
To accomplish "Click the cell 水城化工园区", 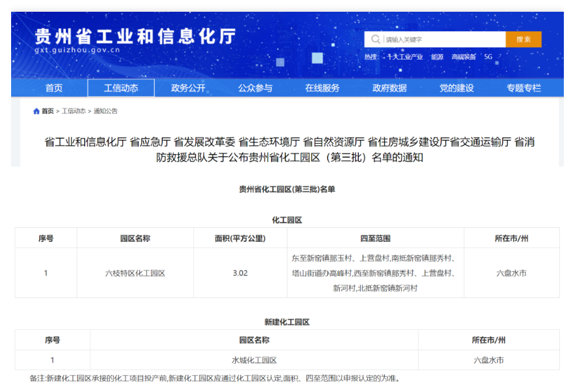I will [x=254, y=360].
